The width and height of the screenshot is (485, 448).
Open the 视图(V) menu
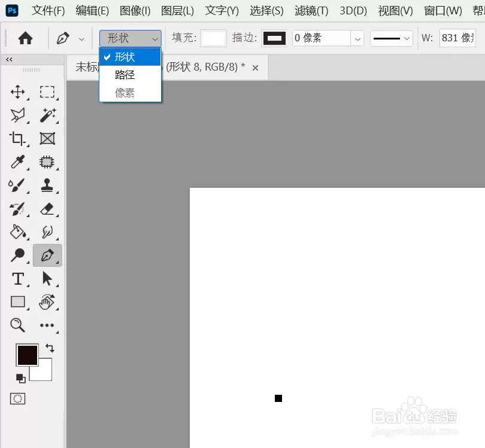395,11
